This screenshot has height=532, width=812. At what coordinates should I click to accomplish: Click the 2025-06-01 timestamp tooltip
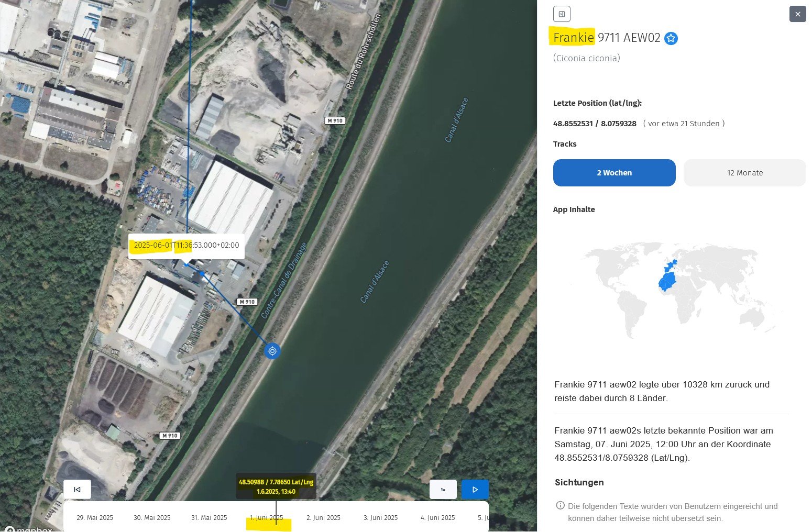186,245
